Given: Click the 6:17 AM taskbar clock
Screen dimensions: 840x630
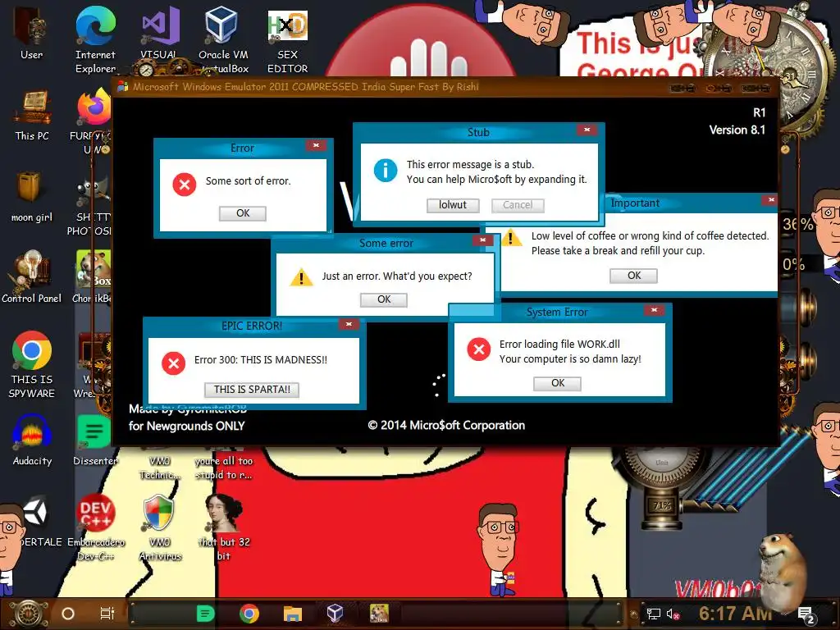Looking at the screenshot, I should pyautogui.click(x=735, y=613).
